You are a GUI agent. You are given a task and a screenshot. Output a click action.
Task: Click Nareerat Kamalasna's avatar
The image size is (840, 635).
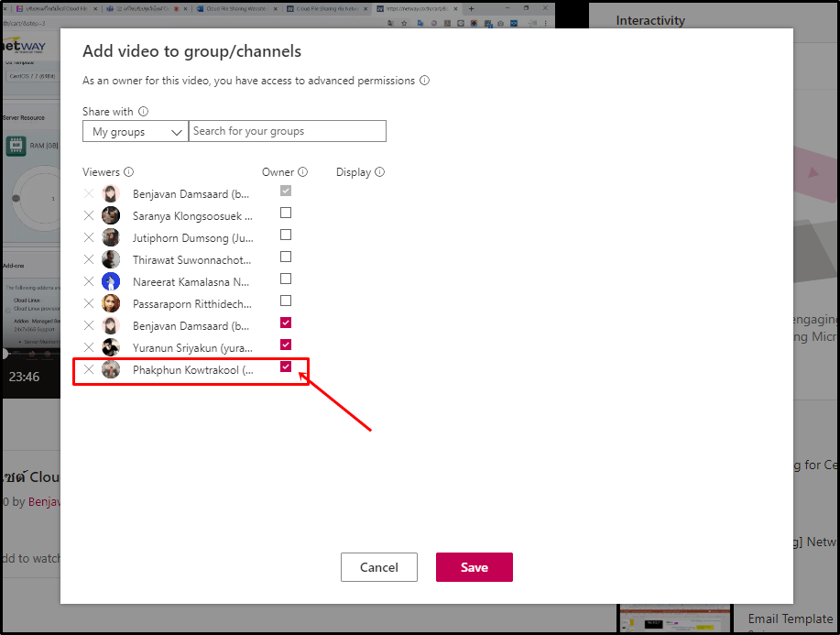[x=111, y=281]
